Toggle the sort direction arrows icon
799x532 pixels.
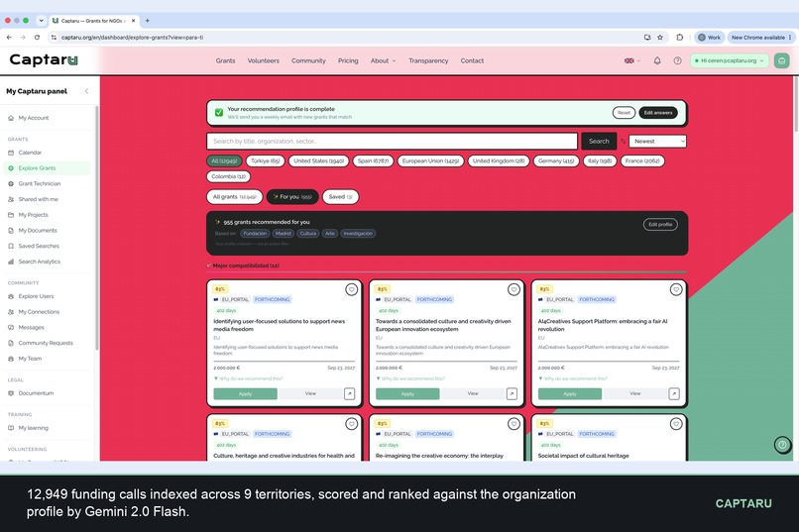tap(623, 141)
